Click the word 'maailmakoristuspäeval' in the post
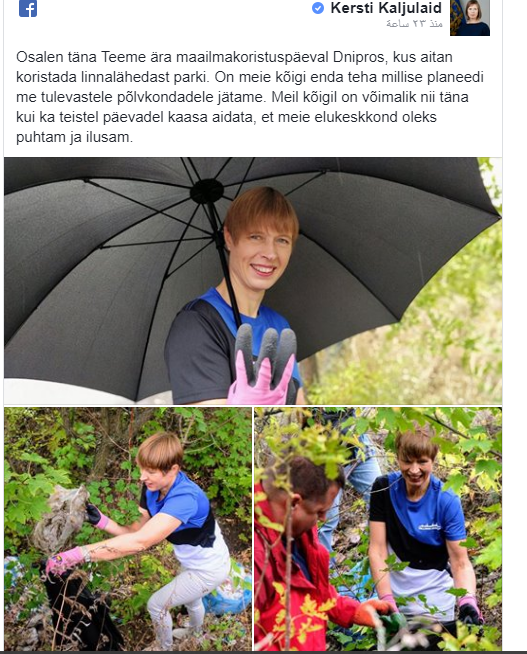The height and width of the screenshot is (654, 527). [x=252, y=57]
